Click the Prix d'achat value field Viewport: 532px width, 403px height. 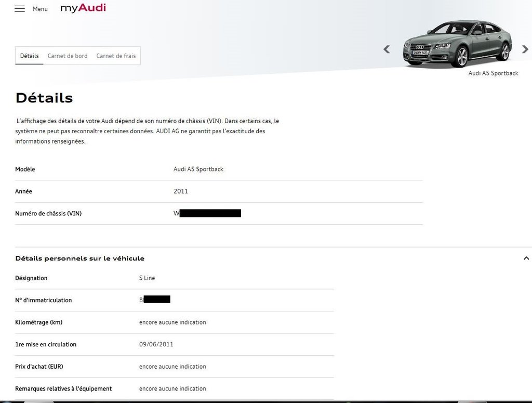(x=172, y=367)
